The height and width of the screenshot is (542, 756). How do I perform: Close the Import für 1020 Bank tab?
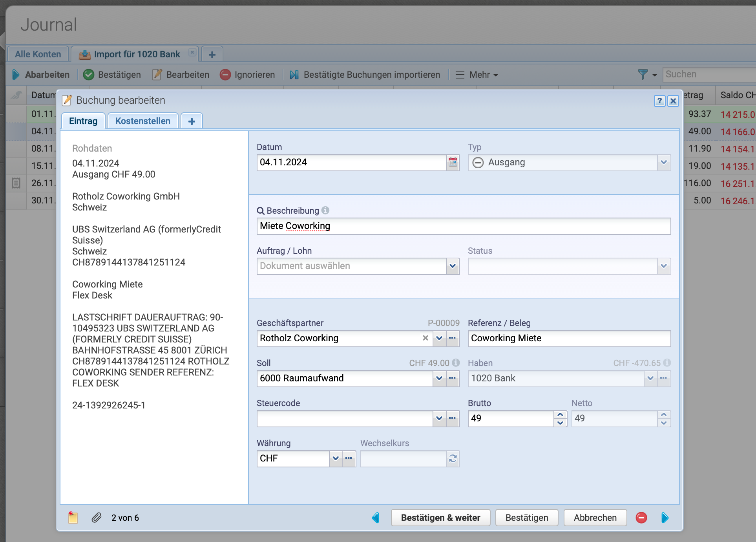pos(192,52)
